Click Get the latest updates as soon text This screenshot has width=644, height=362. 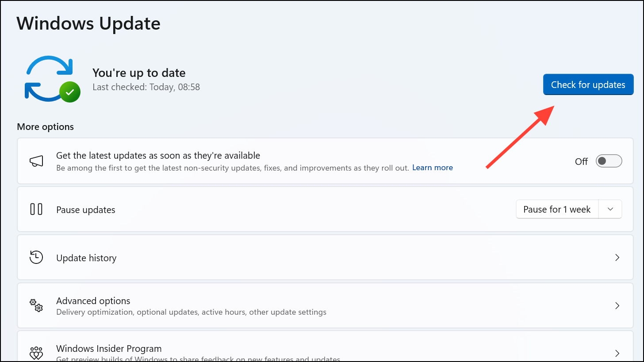coord(158,156)
